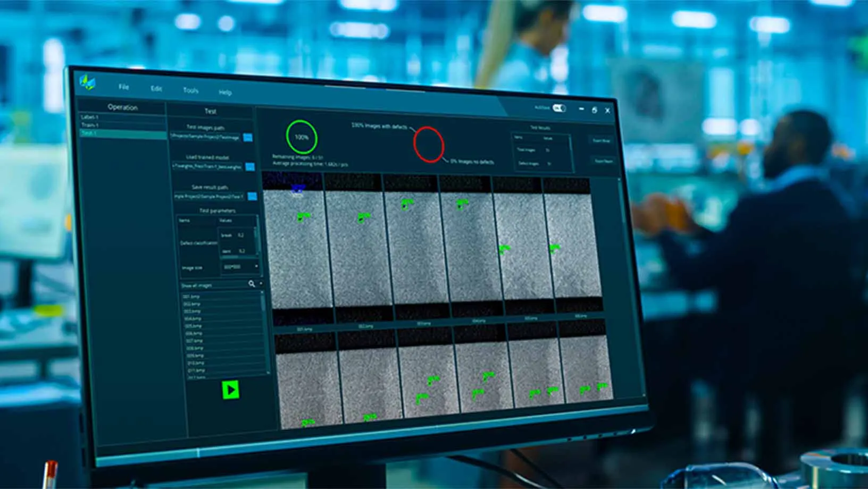Click the application logo icon
This screenshot has height=489, width=868.
coord(87,82)
